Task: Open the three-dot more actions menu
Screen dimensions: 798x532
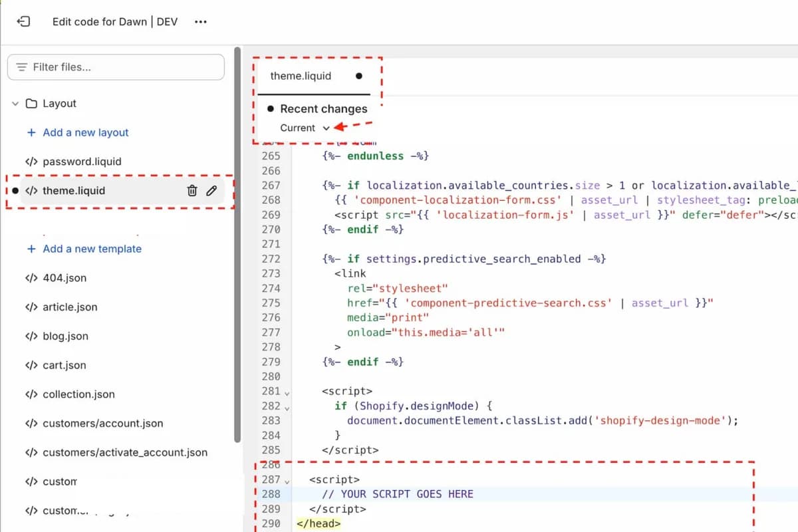Action: tap(201, 21)
